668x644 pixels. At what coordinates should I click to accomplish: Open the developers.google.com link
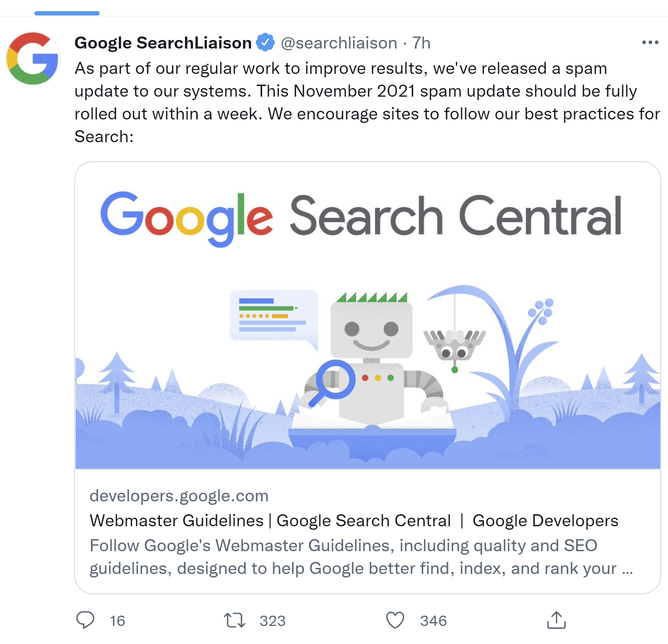pyautogui.click(x=178, y=495)
